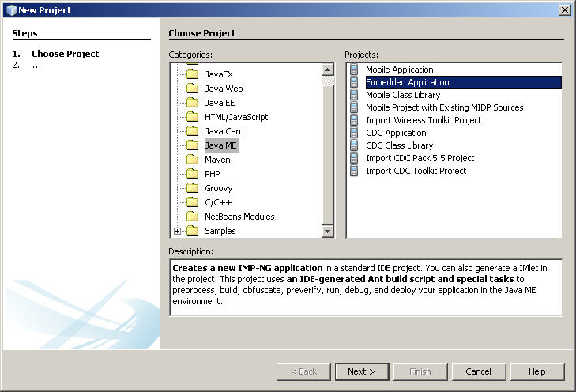Click the Mobile Application phone icon

[354, 70]
